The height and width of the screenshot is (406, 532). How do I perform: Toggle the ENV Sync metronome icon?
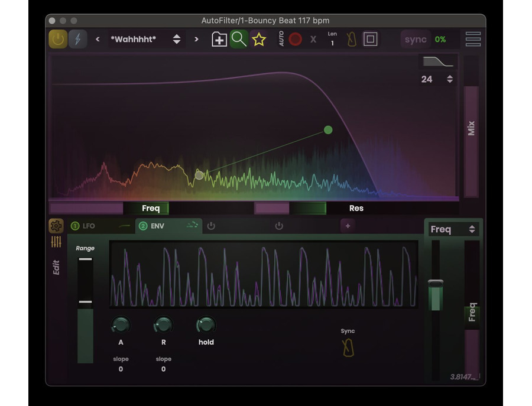click(348, 347)
